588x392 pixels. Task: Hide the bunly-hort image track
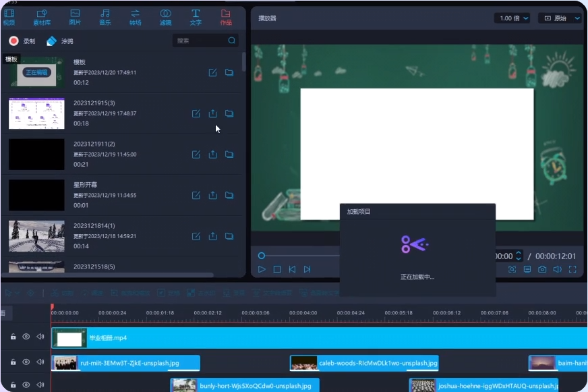pyautogui.click(x=26, y=385)
